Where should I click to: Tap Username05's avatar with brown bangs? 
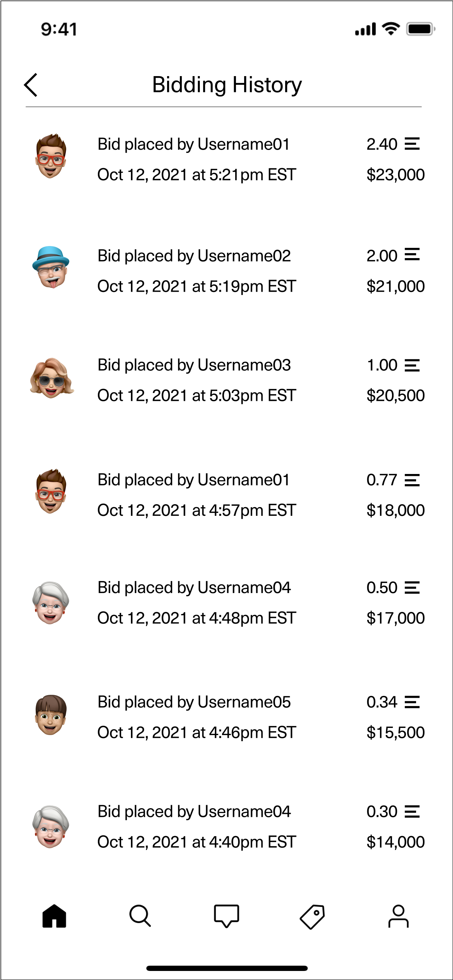[x=51, y=715]
